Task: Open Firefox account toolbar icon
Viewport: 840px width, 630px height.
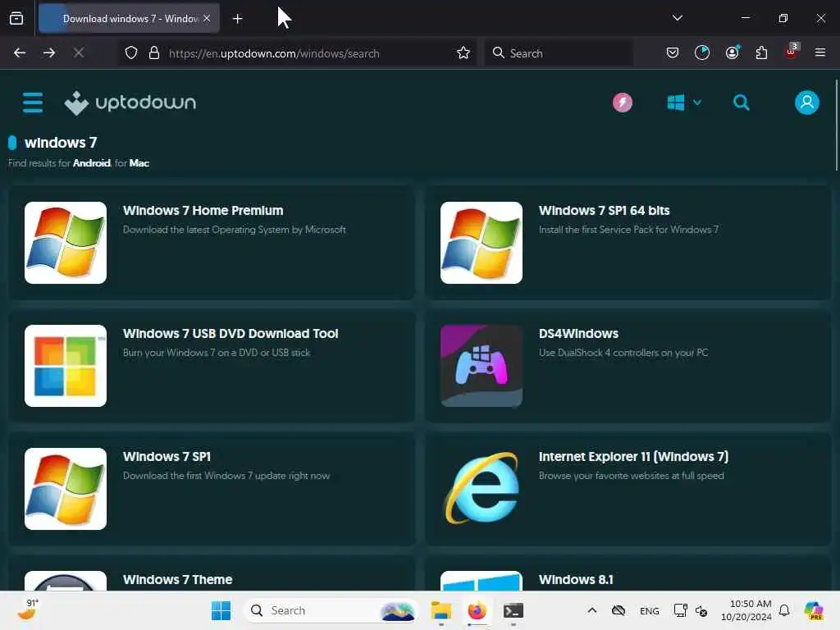Action: [733, 53]
